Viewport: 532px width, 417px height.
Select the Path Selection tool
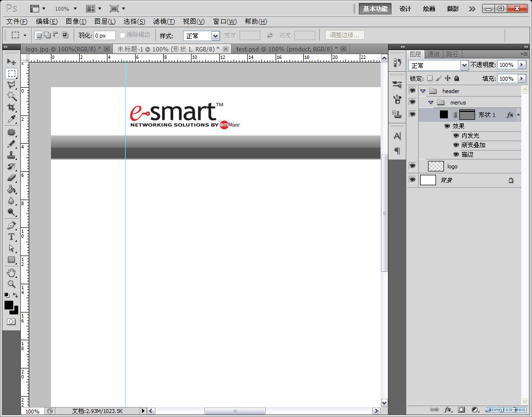pyautogui.click(x=11, y=248)
